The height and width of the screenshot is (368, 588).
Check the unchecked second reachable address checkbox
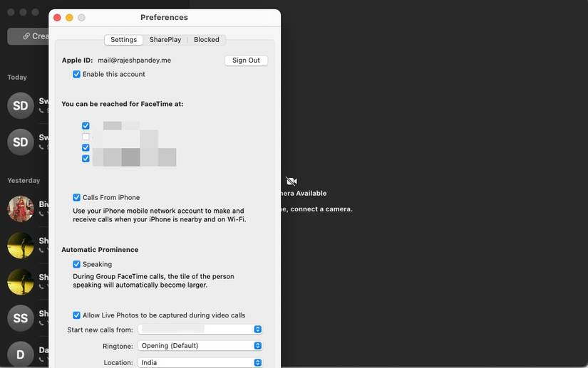[86, 136]
